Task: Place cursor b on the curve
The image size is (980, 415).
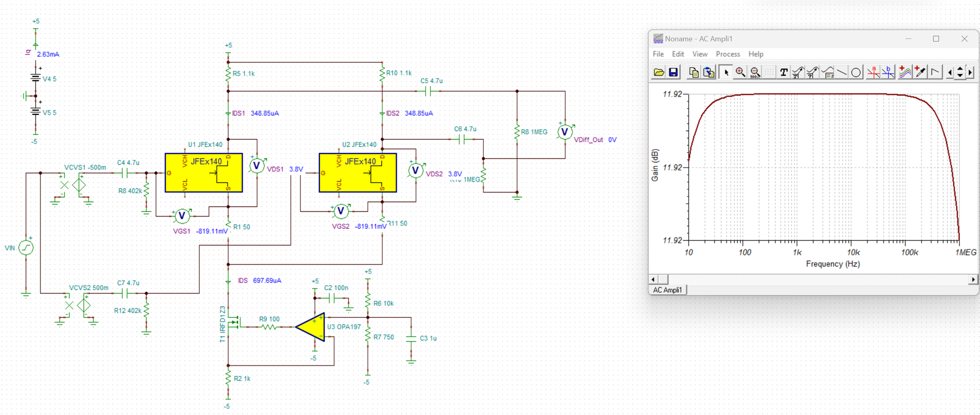Action: click(x=888, y=72)
